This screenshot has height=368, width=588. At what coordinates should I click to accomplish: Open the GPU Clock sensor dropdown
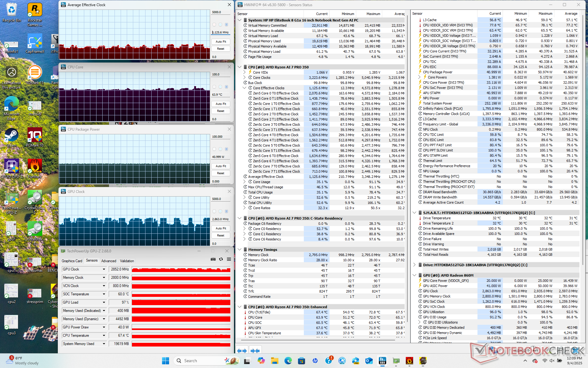point(104,269)
